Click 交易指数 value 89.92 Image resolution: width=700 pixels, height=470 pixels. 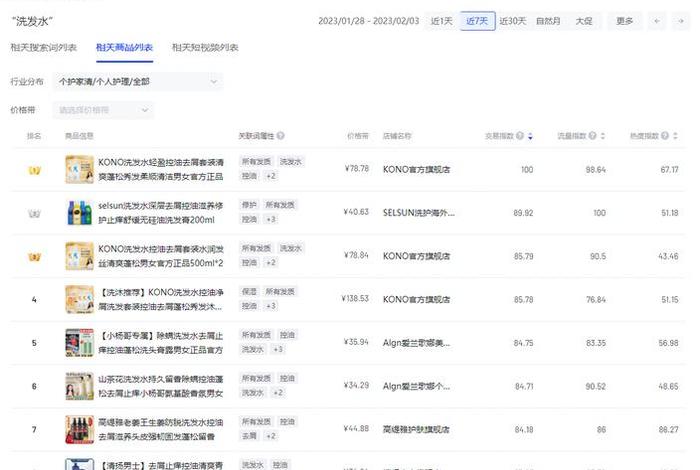point(523,213)
